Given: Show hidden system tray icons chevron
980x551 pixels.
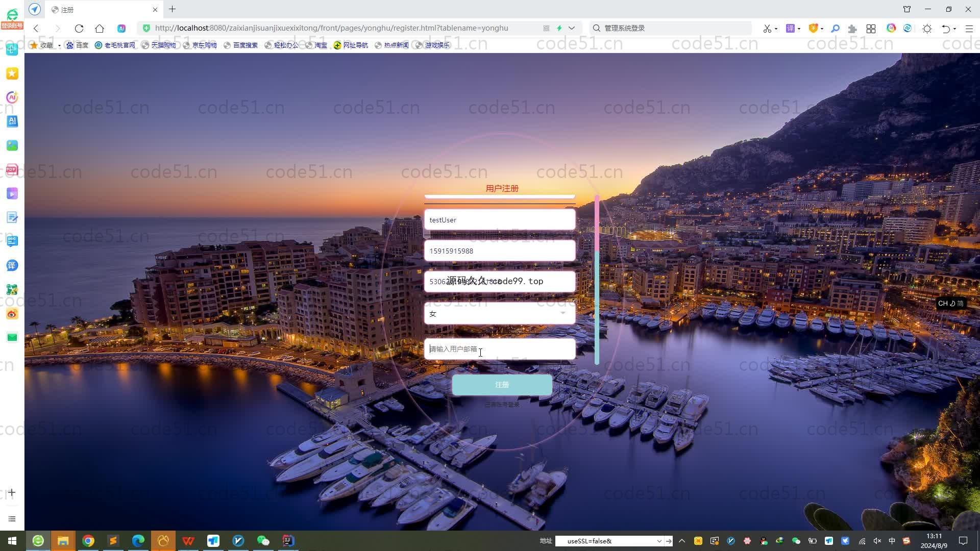Looking at the screenshot, I should tap(681, 541).
